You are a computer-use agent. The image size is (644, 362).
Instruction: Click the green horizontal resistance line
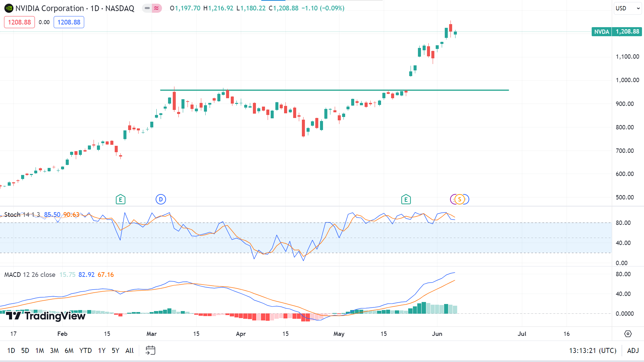coord(334,90)
